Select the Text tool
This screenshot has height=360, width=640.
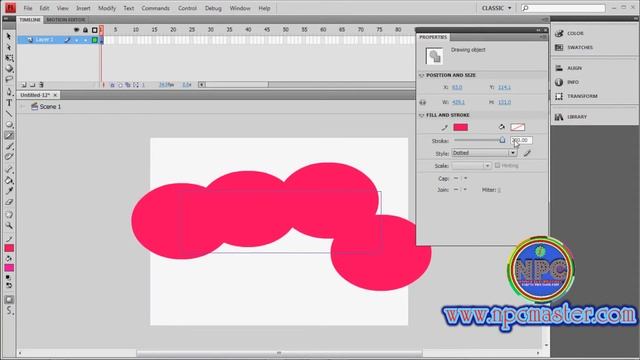[9, 103]
